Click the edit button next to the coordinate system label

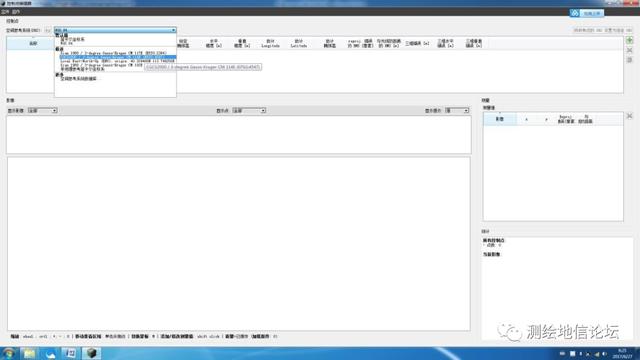tap(48, 31)
